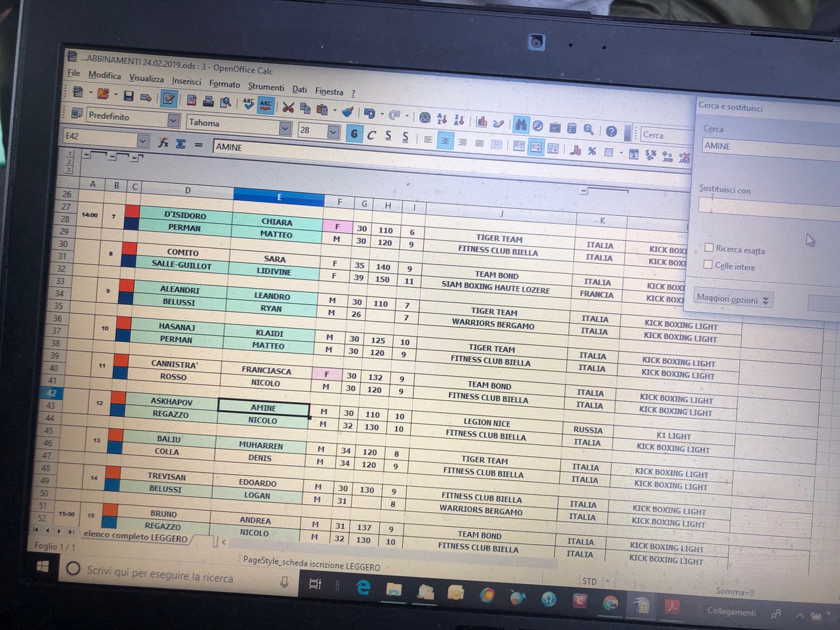The height and width of the screenshot is (630, 840).
Task: Toggle Bold G formatting button
Action: [x=354, y=134]
